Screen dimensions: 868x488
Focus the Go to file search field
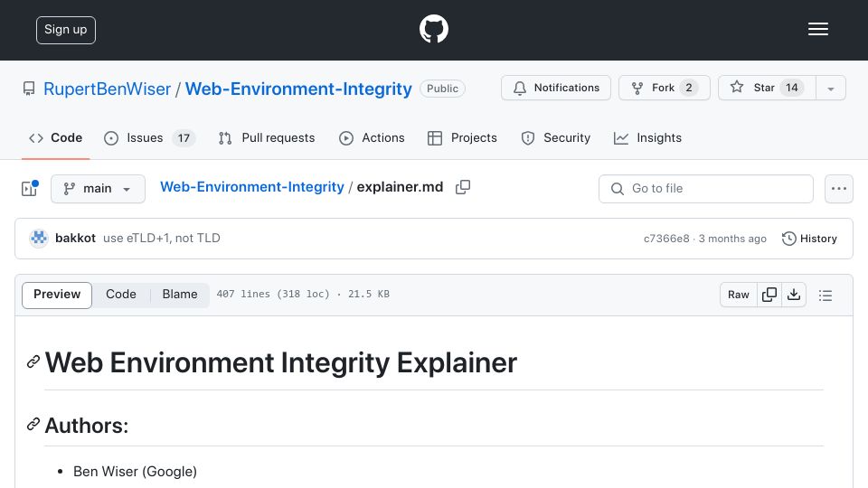pos(706,189)
